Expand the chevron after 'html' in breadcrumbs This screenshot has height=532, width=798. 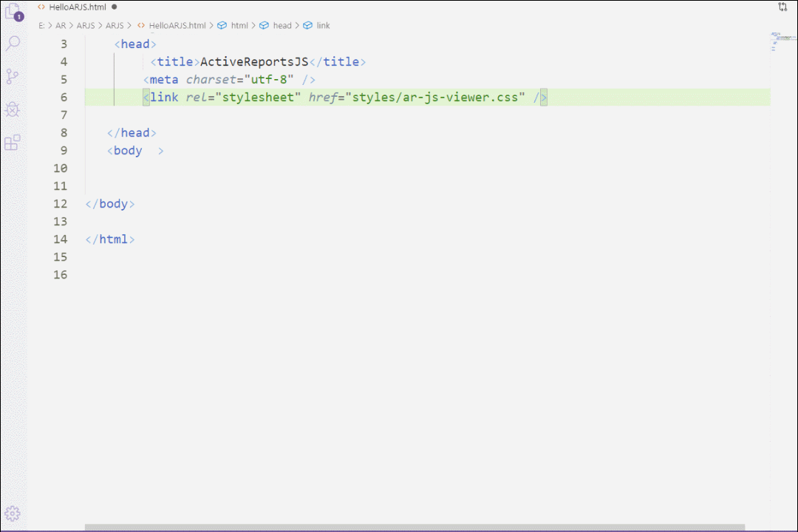[253, 25]
